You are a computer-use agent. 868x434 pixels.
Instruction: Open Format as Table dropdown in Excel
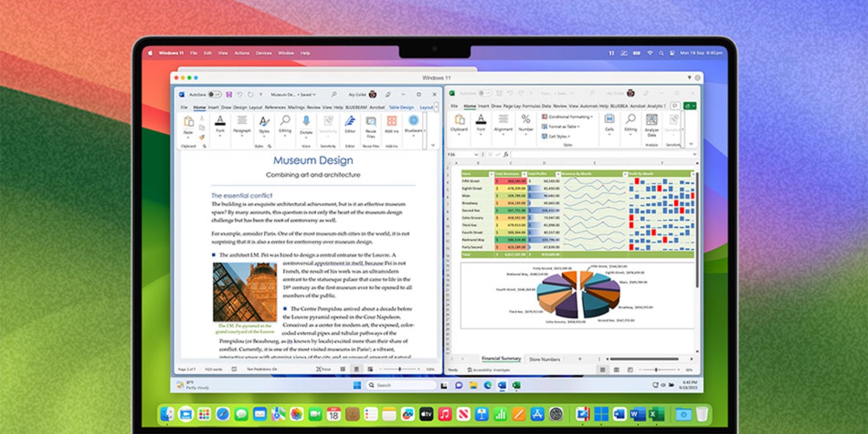pos(561,126)
